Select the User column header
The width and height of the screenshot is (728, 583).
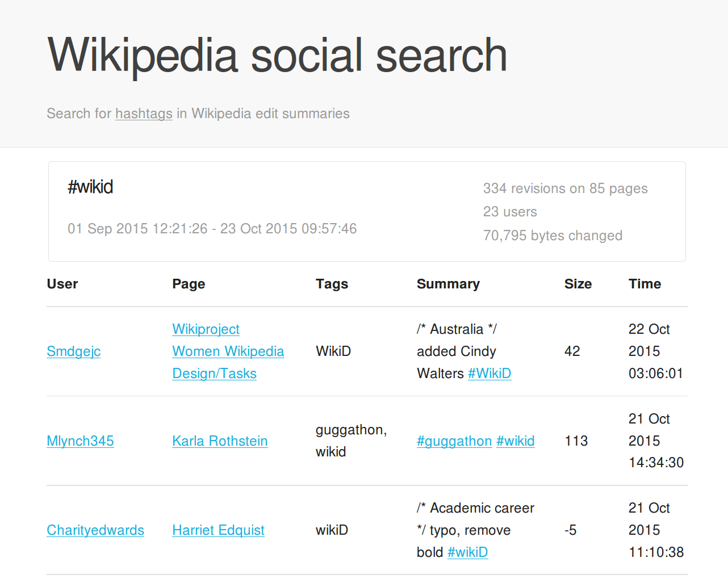62,284
